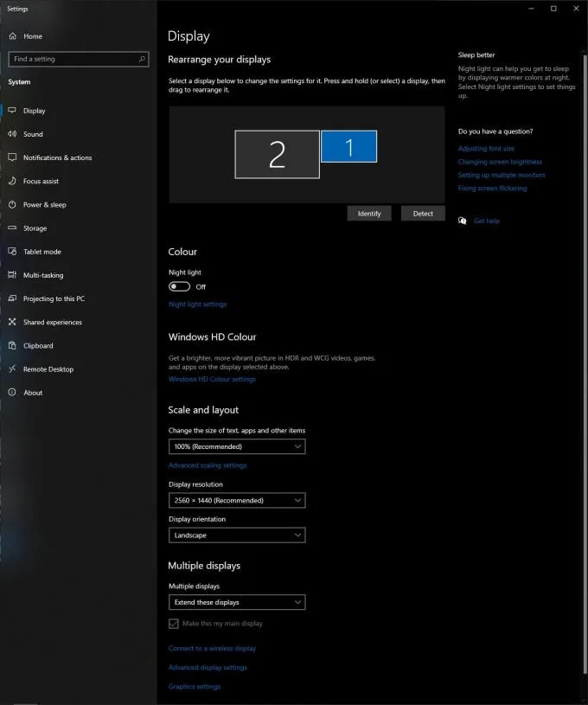Viewport: 588px width, 705px height.
Task: Click Changing screen brightness link
Action: click(x=500, y=162)
